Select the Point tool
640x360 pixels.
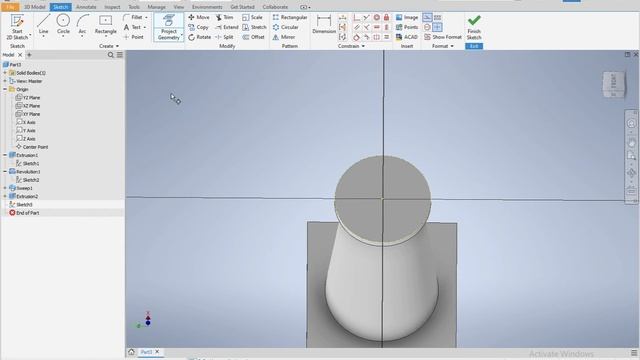point(133,37)
